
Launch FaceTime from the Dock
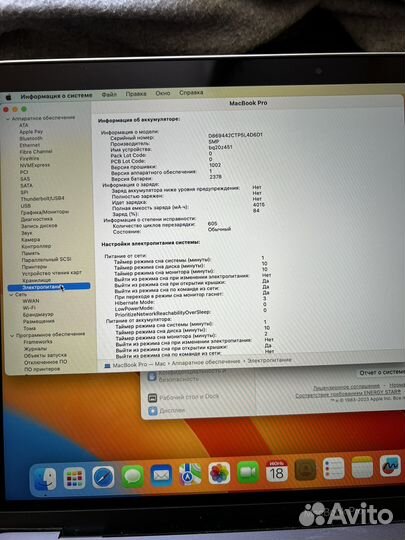248,472
